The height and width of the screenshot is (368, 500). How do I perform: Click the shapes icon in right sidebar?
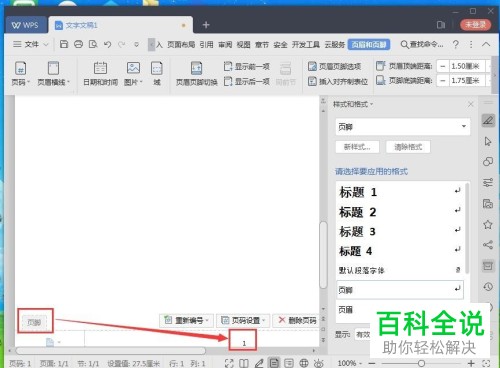tap(488, 162)
